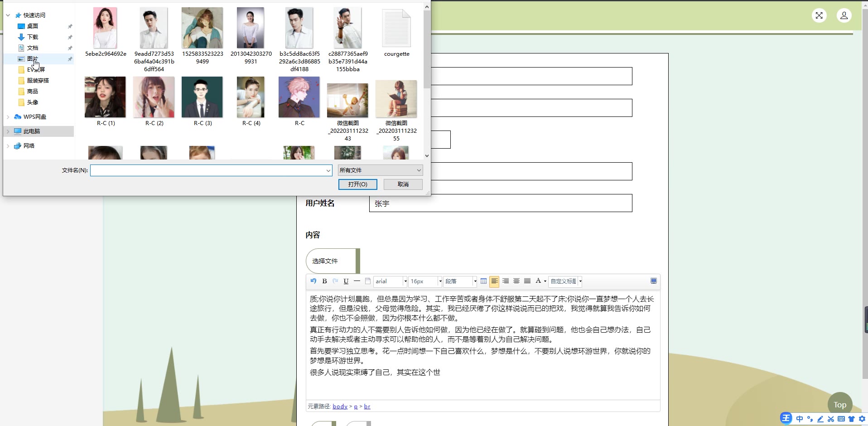This screenshot has width=868, height=426.
Task: Click the p link in the element path
Action: (356, 407)
